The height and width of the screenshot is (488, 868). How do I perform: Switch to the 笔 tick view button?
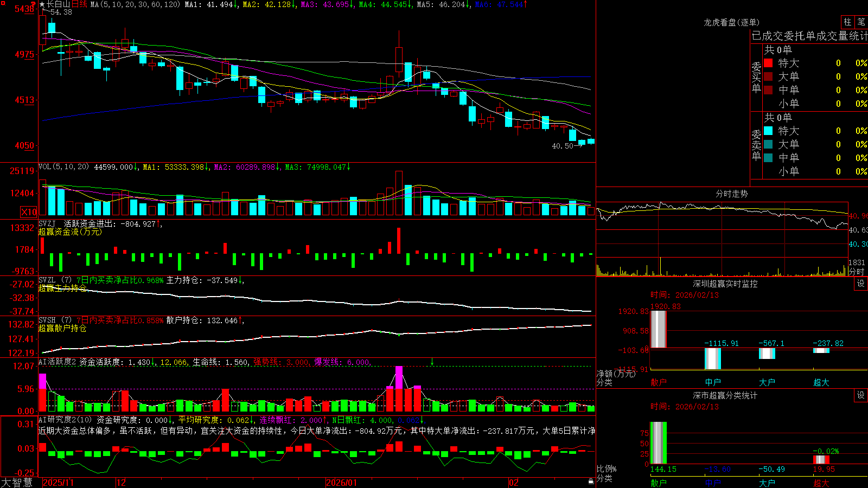tap(861, 22)
